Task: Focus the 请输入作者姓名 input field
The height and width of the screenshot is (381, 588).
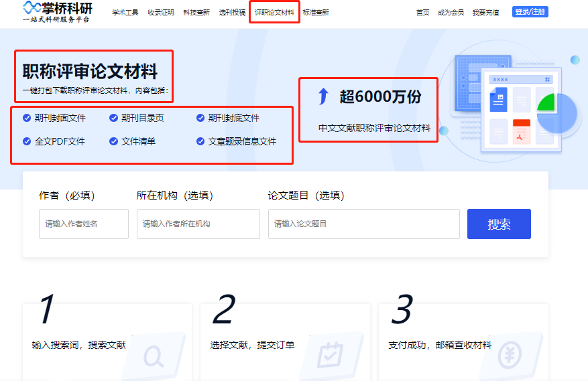Action: click(84, 224)
